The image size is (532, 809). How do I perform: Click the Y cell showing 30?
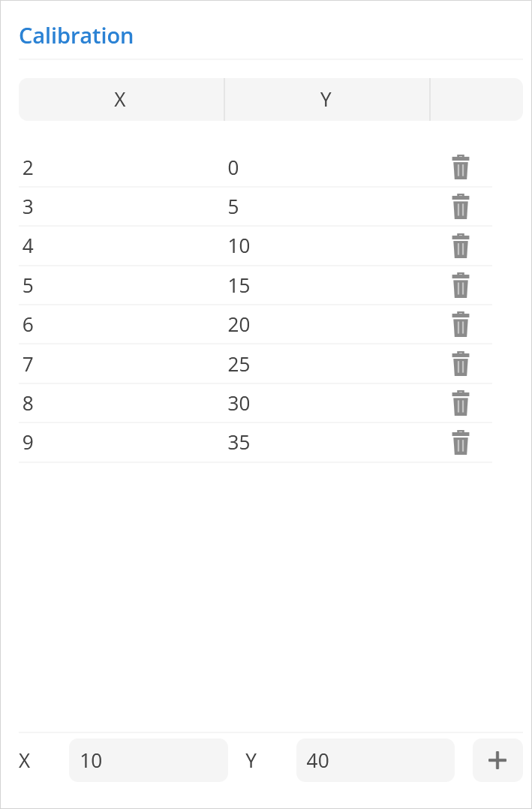coord(239,404)
